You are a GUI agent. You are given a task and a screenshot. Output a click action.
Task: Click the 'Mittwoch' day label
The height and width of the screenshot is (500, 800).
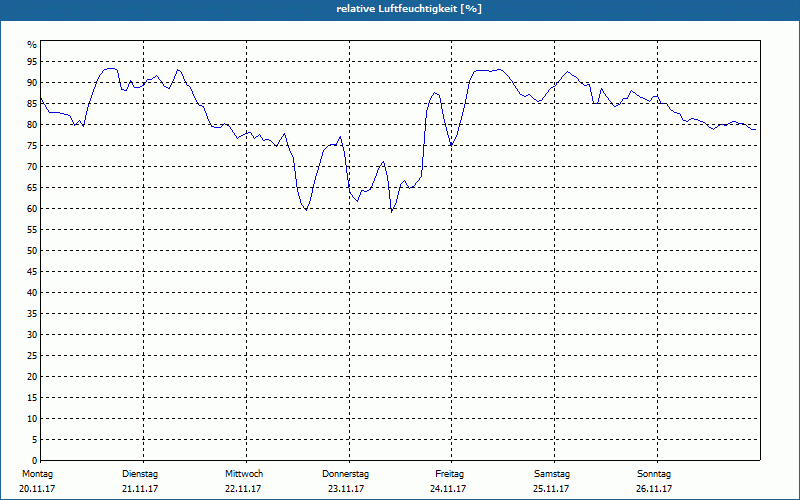coord(244,474)
